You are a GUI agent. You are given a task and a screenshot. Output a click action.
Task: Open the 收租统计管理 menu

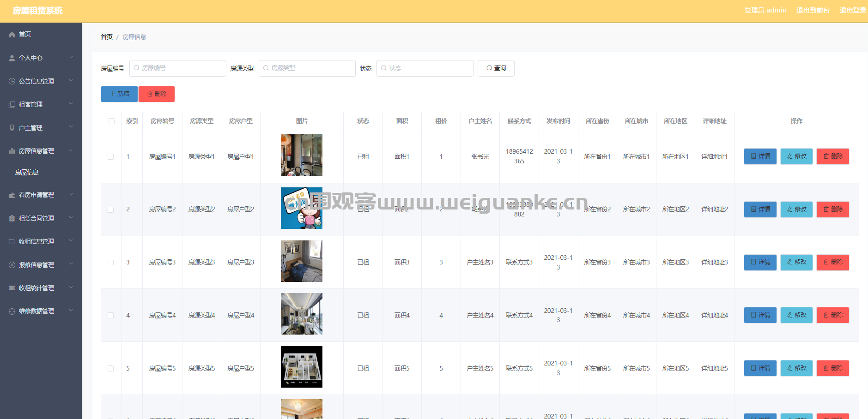coord(41,288)
